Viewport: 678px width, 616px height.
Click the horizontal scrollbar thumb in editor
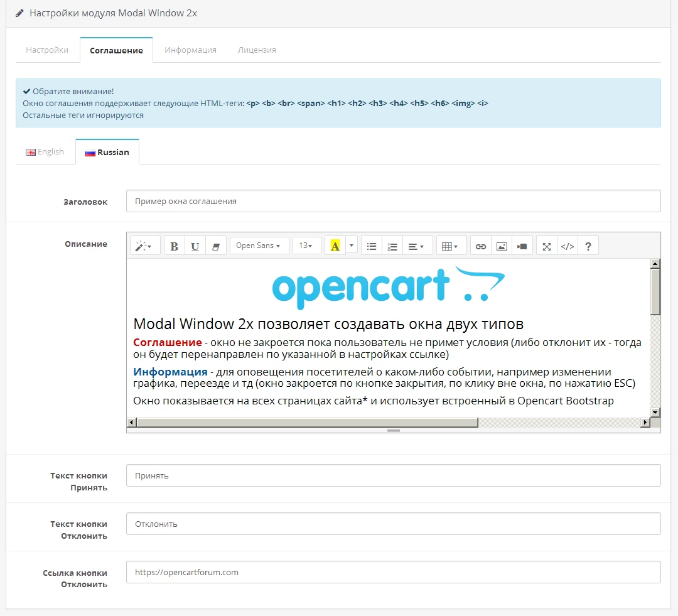(308, 422)
